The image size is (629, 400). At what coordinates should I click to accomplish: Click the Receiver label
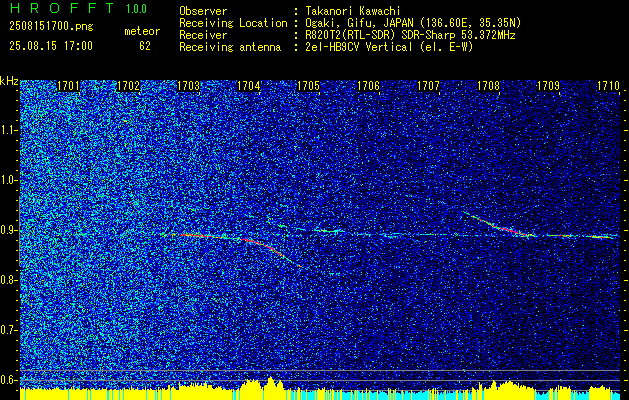(203, 35)
